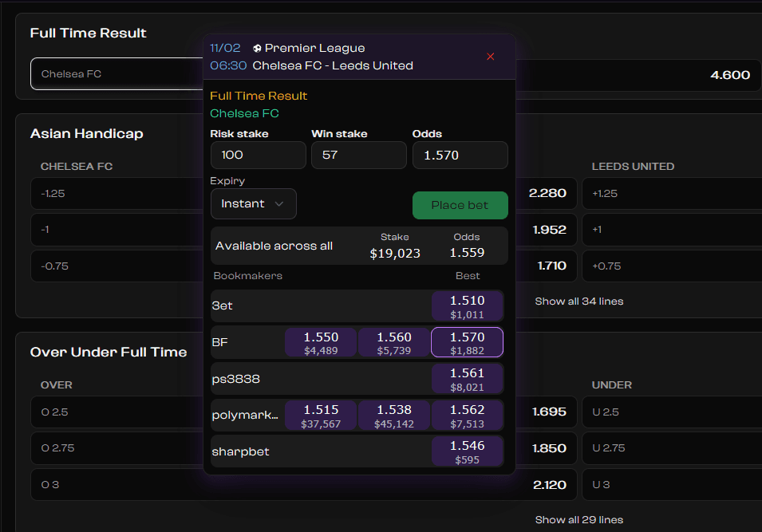Focus the Odds input field
This screenshot has width=762, height=532.
click(460, 155)
